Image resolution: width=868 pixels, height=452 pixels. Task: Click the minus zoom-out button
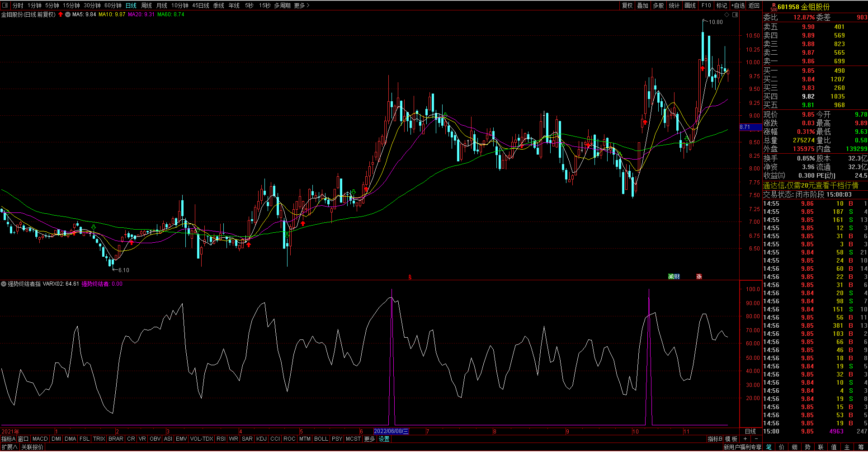(x=756, y=439)
